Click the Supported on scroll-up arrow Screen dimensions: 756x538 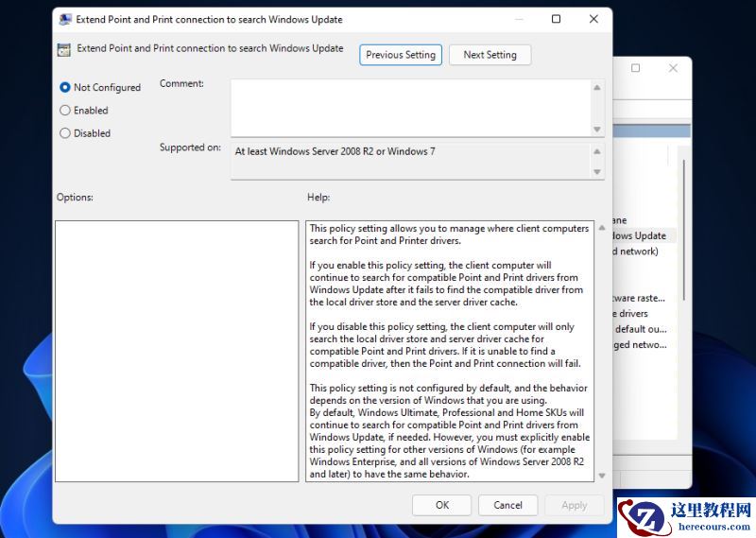point(597,151)
